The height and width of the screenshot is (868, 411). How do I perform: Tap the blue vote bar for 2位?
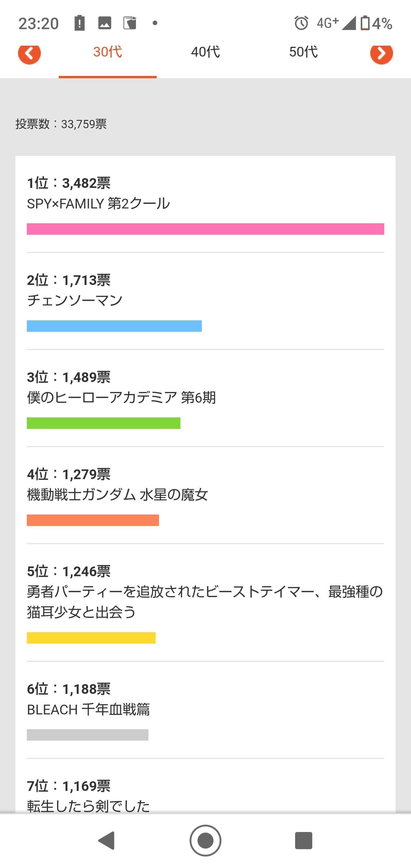click(x=114, y=326)
